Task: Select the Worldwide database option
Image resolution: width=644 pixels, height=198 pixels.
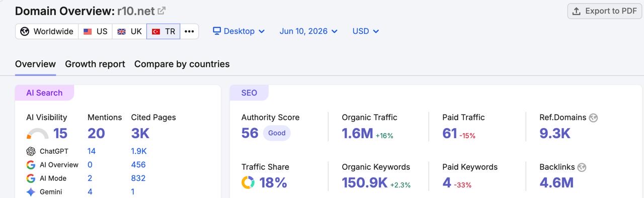Action: pos(47,31)
